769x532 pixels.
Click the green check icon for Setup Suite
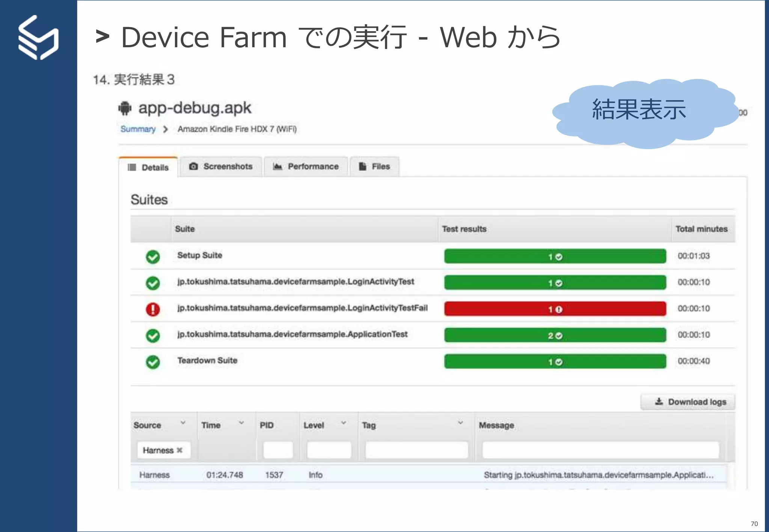(153, 257)
